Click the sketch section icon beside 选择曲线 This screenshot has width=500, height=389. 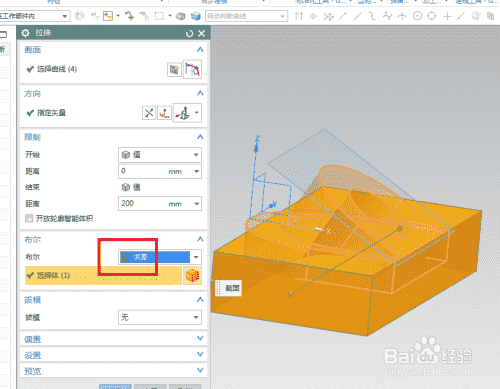(x=174, y=69)
